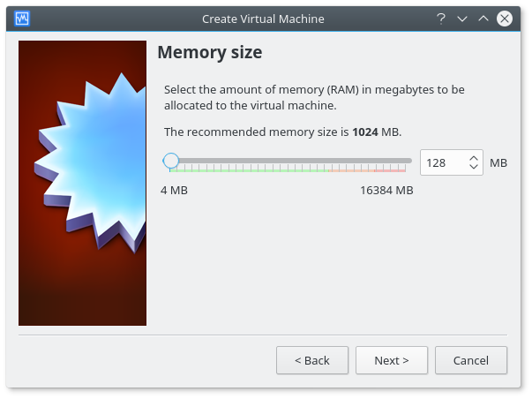
Task: Focus the memory size field showing 128
Action: (445, 162)
